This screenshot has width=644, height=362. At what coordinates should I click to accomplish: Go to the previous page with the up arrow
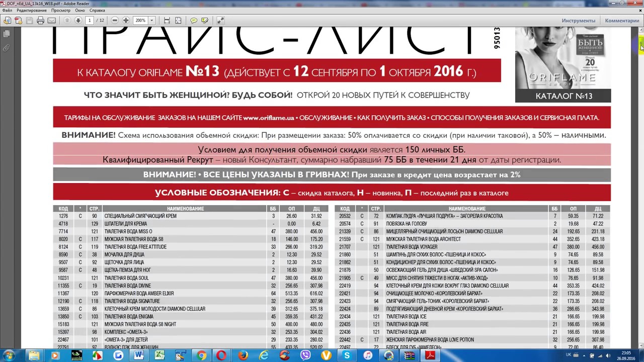click(x=67, y=21)
